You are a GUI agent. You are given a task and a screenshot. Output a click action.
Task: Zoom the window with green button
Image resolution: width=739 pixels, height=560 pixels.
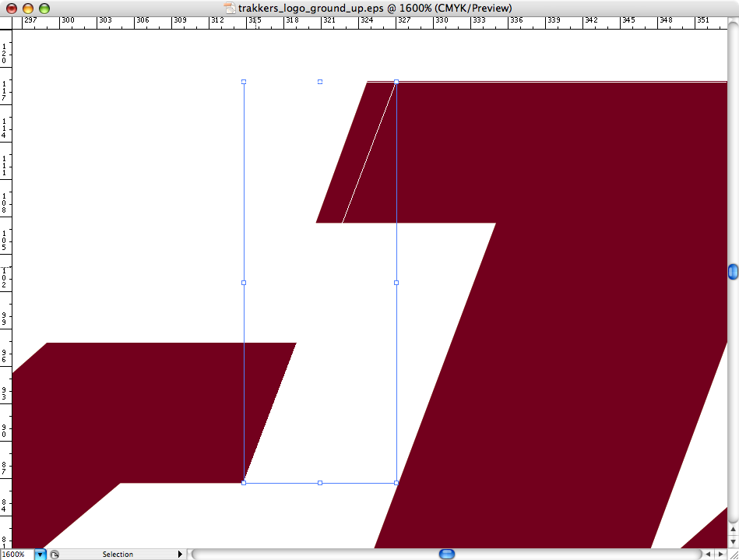tap(44, 8)
